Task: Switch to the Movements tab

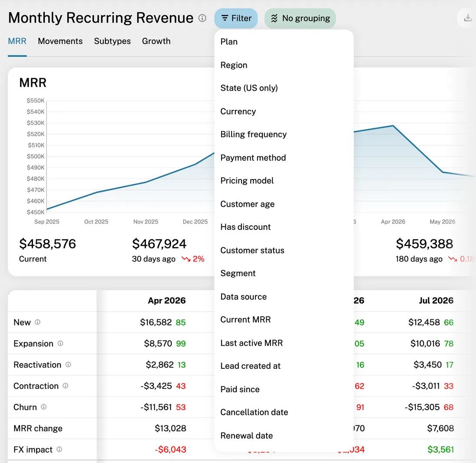Action: point(60,41)
